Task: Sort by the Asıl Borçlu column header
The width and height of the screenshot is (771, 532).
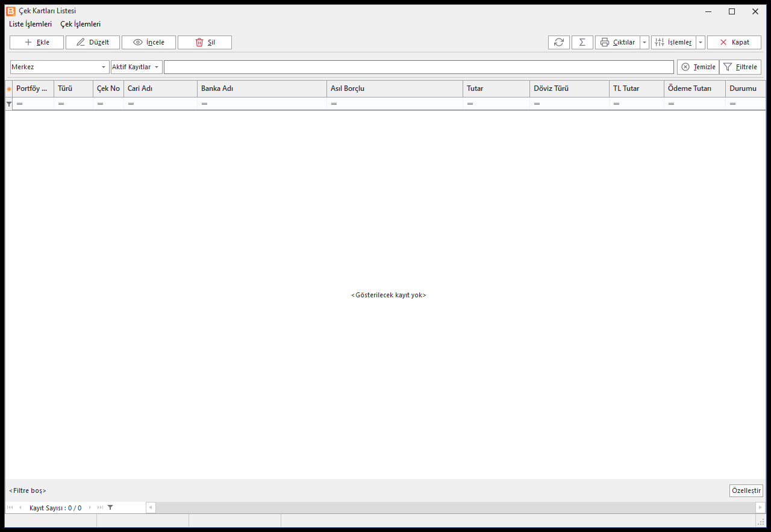Action: click(x=395, y=88)
